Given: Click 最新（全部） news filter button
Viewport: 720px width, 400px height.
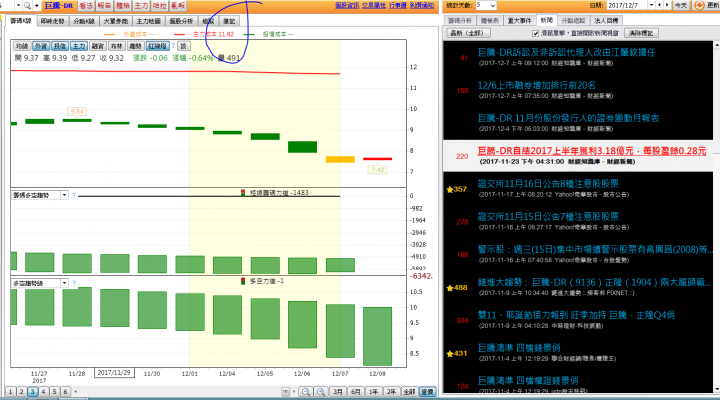Looking at the screenshot, I should click(468, 33).
